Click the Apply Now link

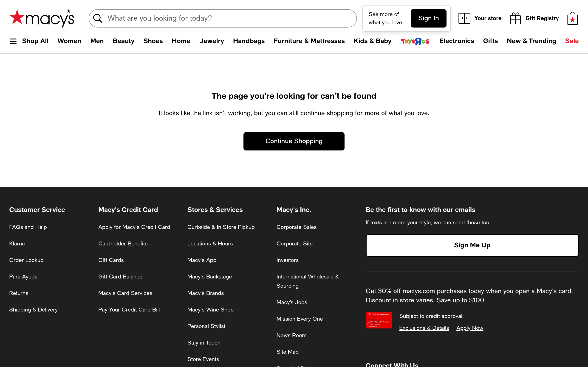tap(470, 328)
